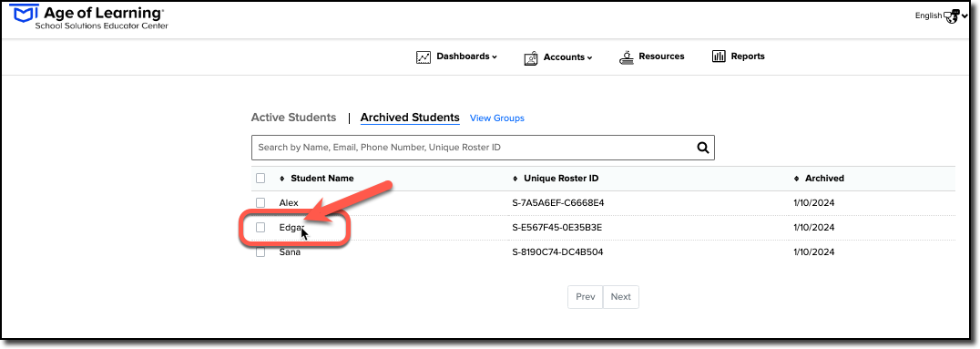
Task: Click School Solutions Educator Center text
Action: pyautogui.click(x=101, y=26)
